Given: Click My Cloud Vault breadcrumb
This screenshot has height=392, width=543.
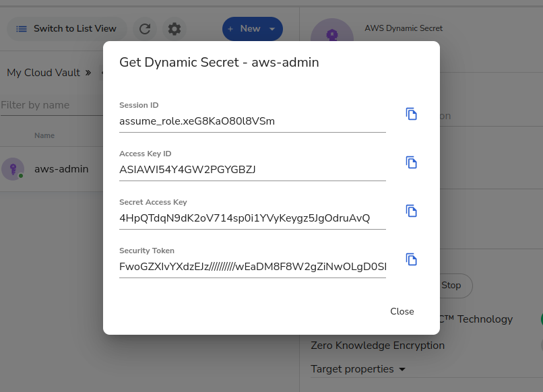Looking at the screenshot, I should coord(43,73).
